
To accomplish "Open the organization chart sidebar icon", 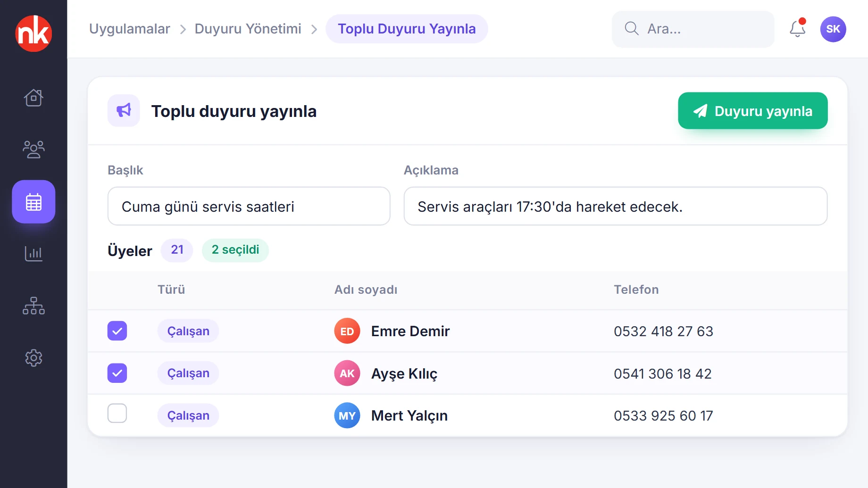I will pos(33,306).
